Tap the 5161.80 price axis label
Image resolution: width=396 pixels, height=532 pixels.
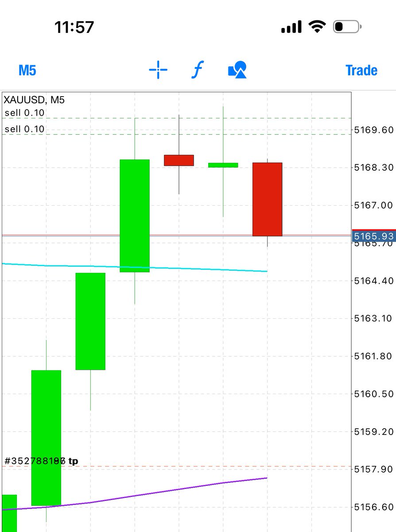click(x=374, y=356)
